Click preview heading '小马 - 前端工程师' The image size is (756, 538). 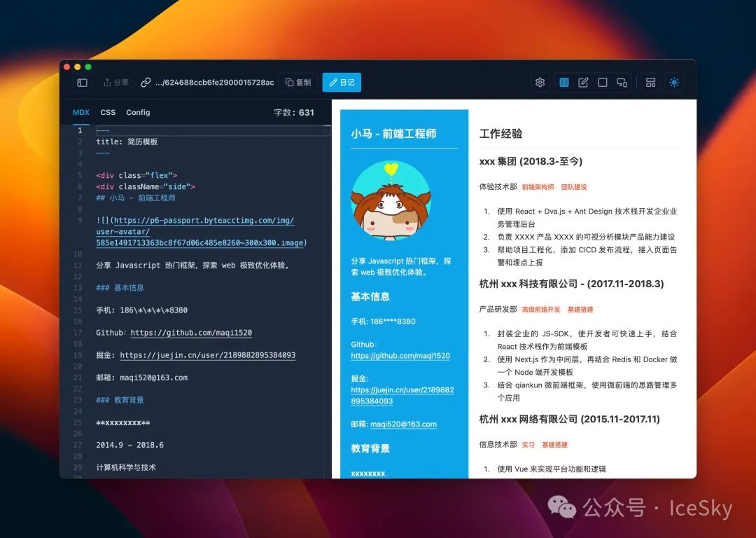click(x=393, y=134)
